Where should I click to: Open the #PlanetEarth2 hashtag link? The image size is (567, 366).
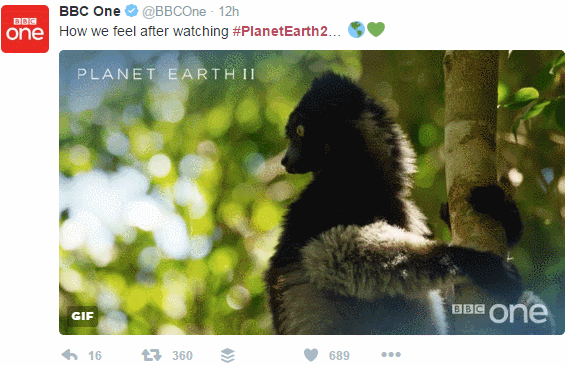tap(280, 31)
